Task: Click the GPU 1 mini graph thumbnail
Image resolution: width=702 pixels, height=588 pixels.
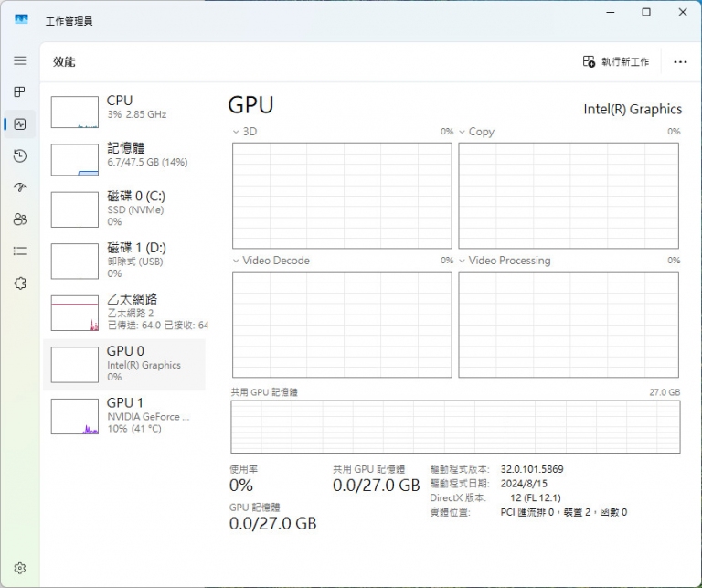Action: click(75, 416)
